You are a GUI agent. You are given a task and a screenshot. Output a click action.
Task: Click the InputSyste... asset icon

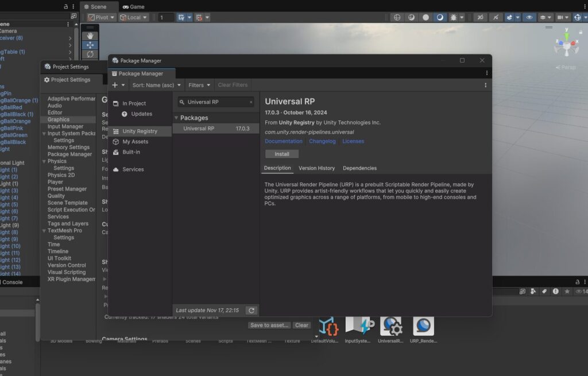(359, 325)
